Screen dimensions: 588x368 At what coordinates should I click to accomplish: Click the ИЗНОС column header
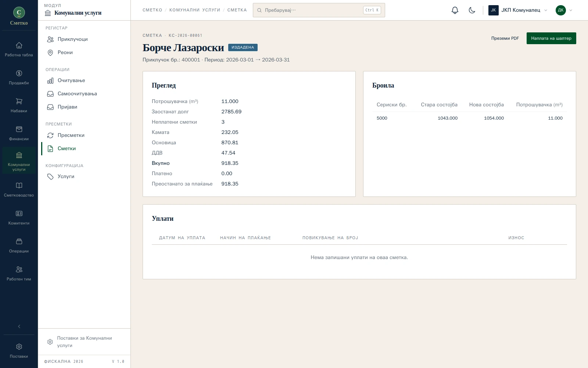516,238
